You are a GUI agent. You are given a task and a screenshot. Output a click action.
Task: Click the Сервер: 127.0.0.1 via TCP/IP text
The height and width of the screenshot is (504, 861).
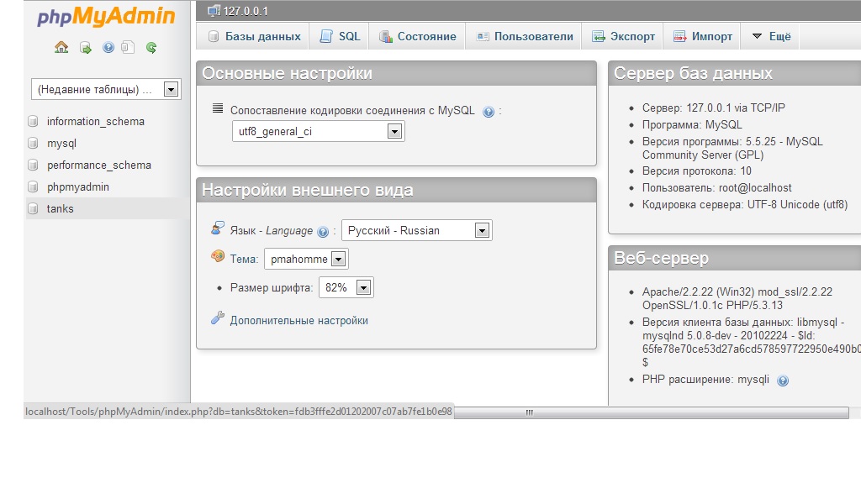(714, 108)
